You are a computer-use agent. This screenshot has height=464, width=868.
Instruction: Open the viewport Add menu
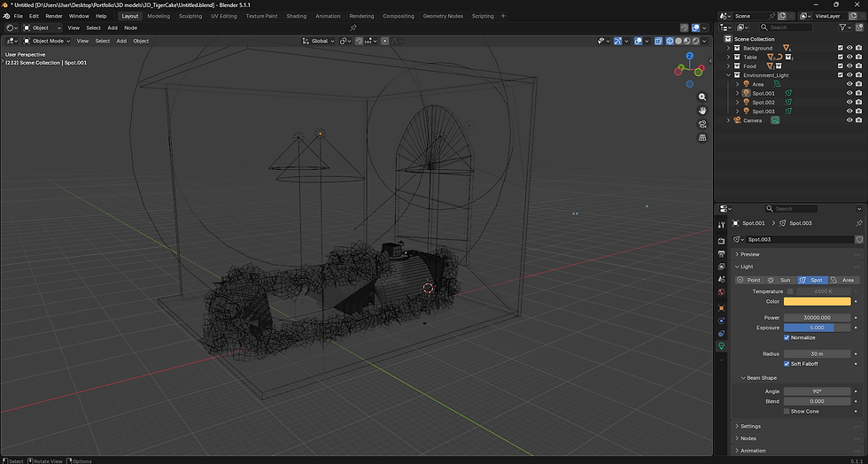coord(121,41)
